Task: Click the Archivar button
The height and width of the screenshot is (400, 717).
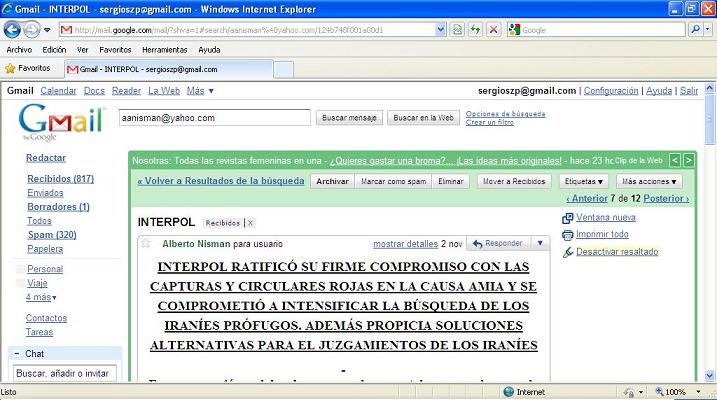Action: coord(332,181)
